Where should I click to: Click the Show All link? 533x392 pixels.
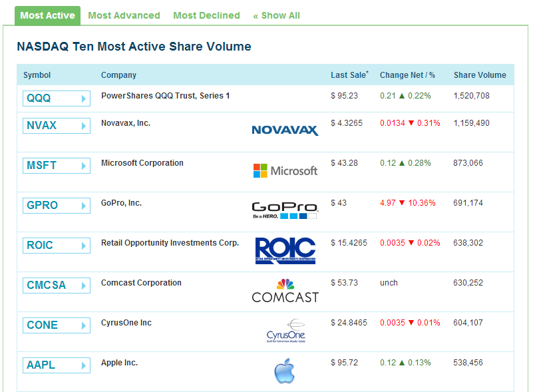click(x=276, y=15)
